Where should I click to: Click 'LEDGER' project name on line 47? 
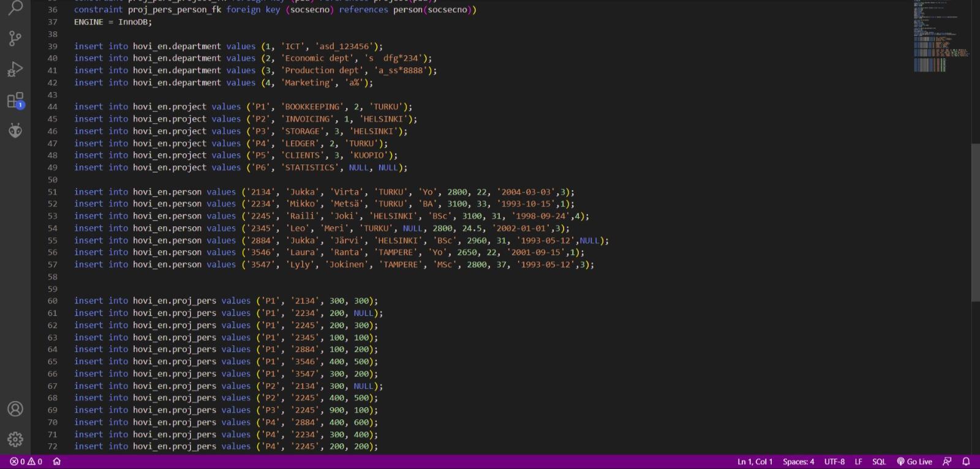click(300, 143)
